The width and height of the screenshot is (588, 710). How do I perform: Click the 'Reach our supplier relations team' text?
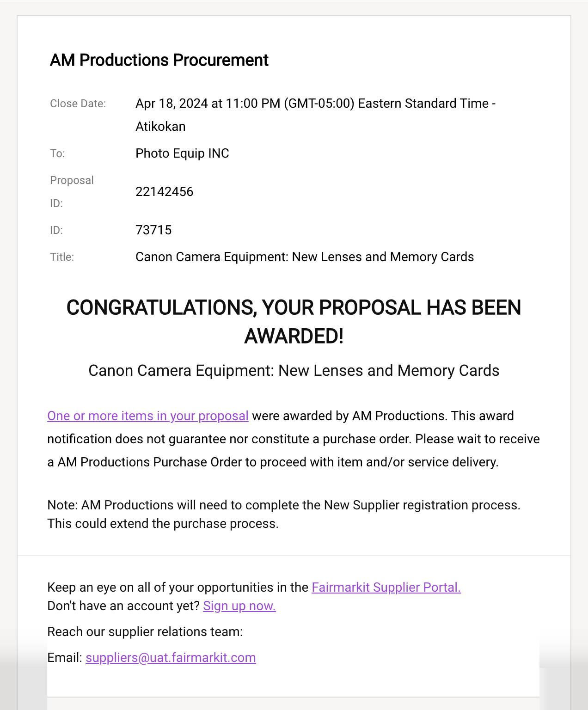tap(145, 632)
